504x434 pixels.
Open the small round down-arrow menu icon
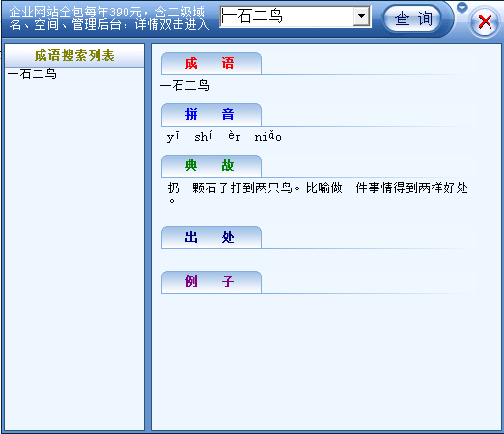(x=462, y=7)
